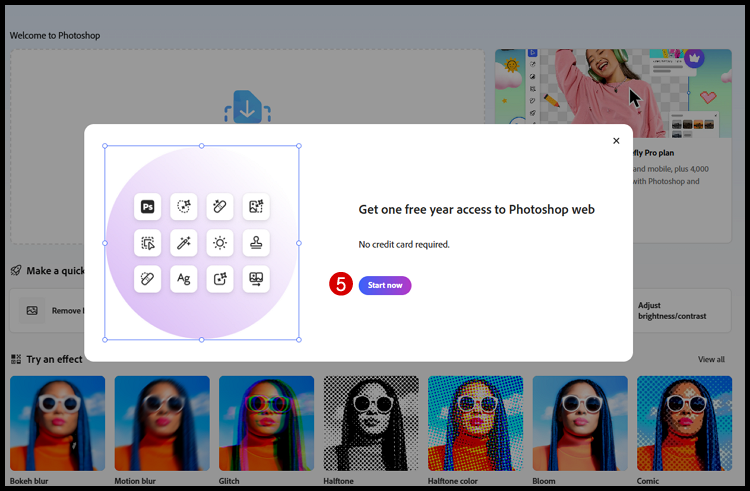The height and width of the screenshot is (491, 750).
Task: Click the image swap arrow icon
Action: (x=256, y=279)
